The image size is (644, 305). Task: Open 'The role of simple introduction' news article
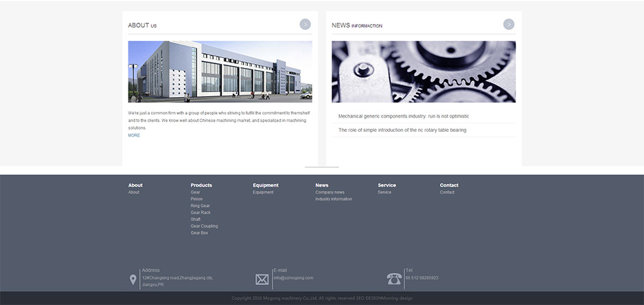tap(402, 130)
